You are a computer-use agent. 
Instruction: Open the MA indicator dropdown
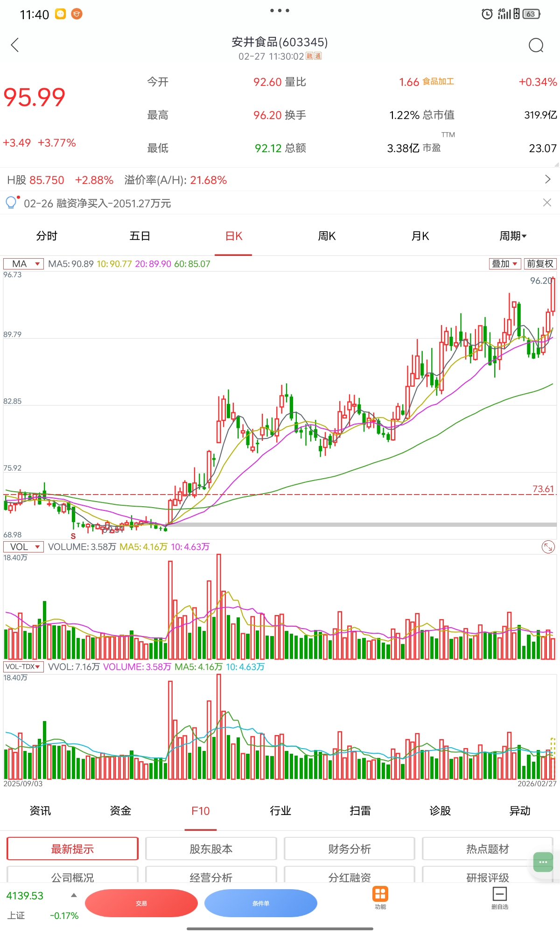point(23,264)
